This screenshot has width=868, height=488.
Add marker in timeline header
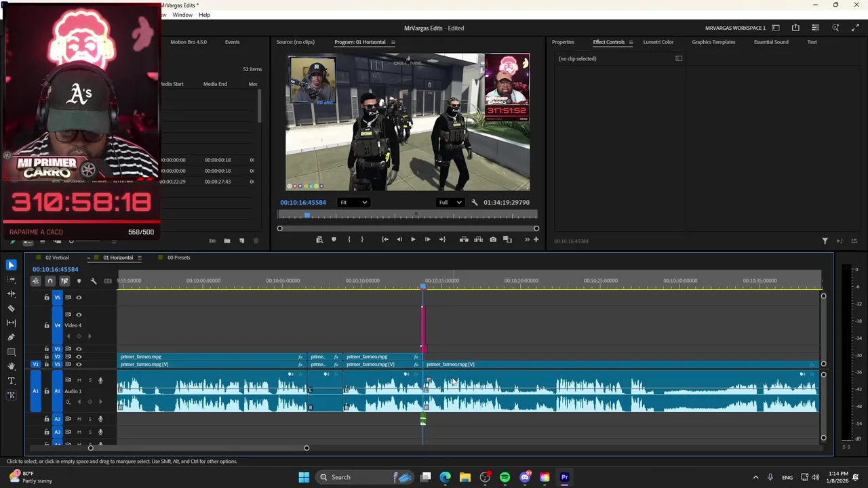pyautogui.click(x=79, y=281)
